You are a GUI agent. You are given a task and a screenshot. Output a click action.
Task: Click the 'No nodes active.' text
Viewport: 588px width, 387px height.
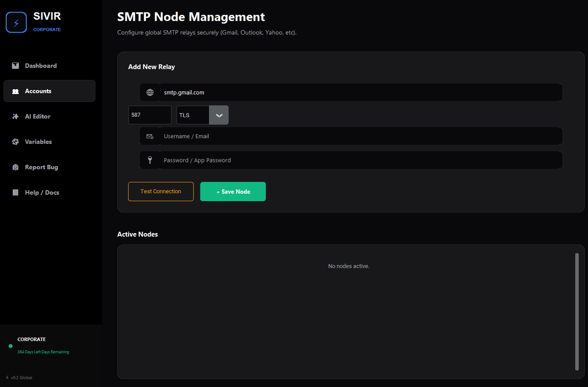349,266
